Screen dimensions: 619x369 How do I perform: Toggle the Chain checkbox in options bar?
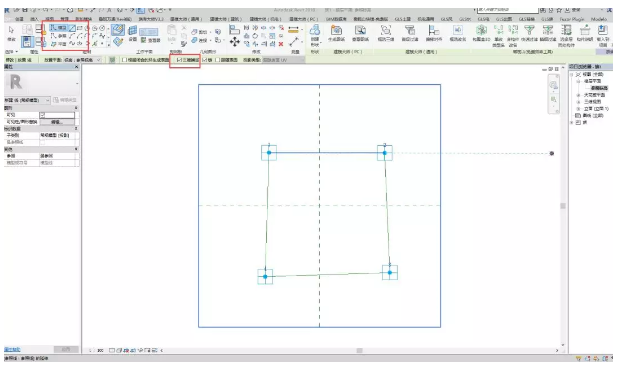(x=205, y=60)
